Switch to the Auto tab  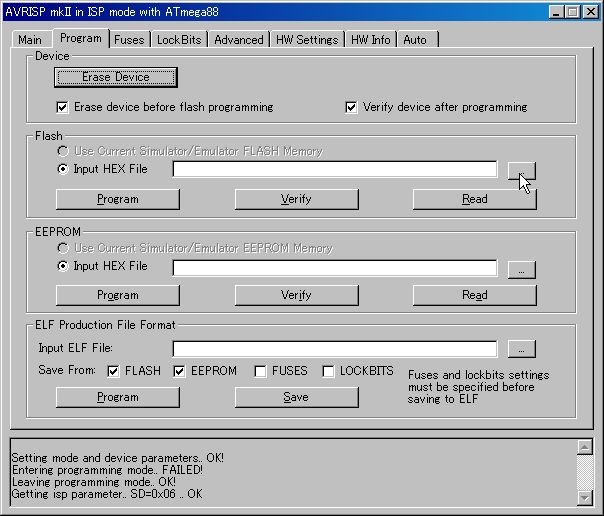[418, 40]
